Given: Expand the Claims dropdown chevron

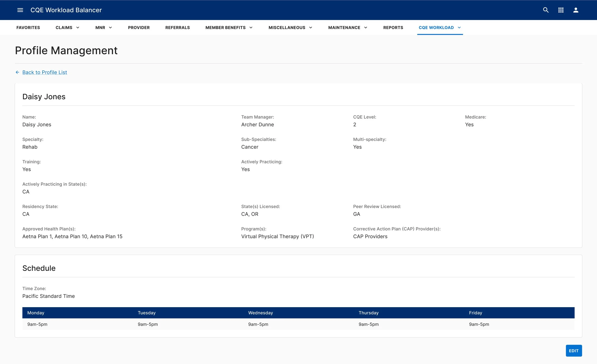Looking at the screenshot, I should pos(78,28).
